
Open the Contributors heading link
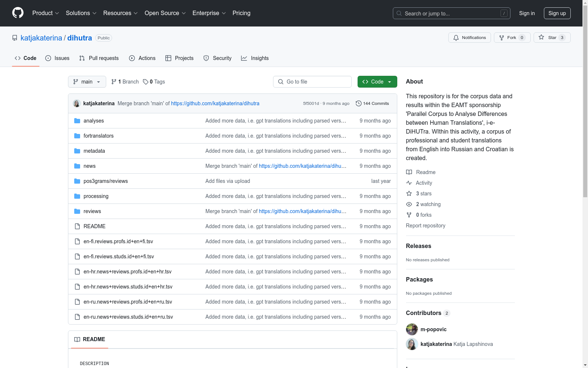coord(428,313)
